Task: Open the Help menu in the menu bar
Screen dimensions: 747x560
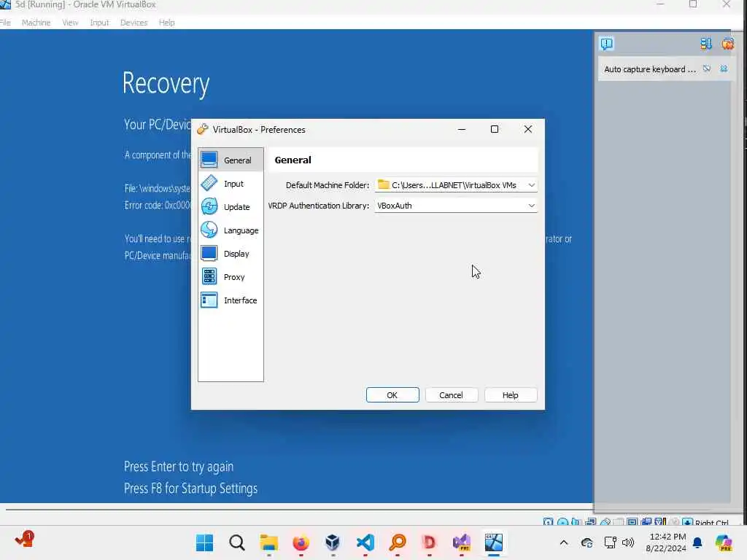Action: [x=166, y=23]
